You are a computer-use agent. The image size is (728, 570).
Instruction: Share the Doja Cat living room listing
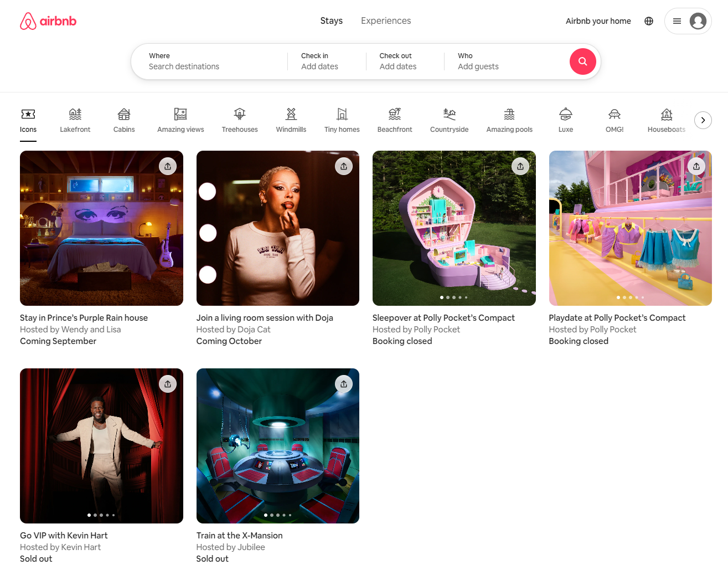pyautogui.click(x=344, y=166)
